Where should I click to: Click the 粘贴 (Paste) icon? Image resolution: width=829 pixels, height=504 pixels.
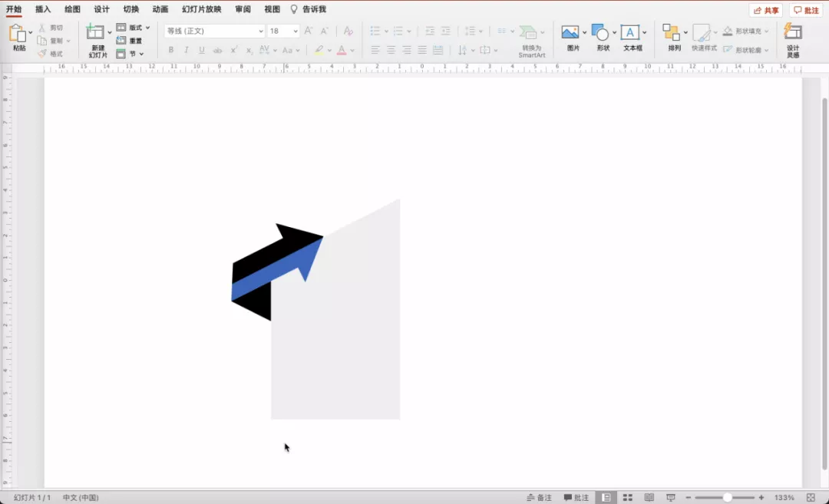[x=18, y=33]
